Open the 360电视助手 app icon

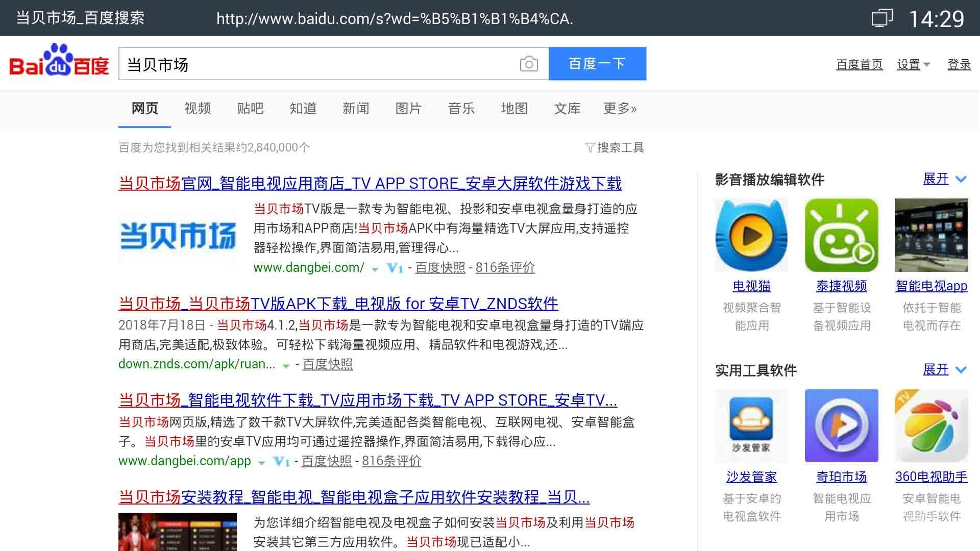[x=930, y=425]
